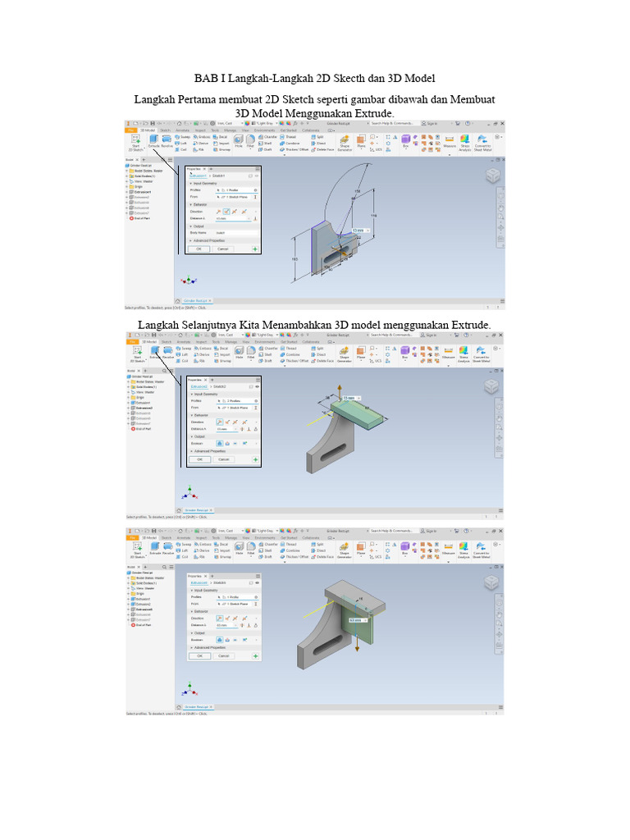The width and height of the screenshot is (630, 840).
Task: Open the Sketch ribbon tab in the first screenshot
Action: [165, 130]
